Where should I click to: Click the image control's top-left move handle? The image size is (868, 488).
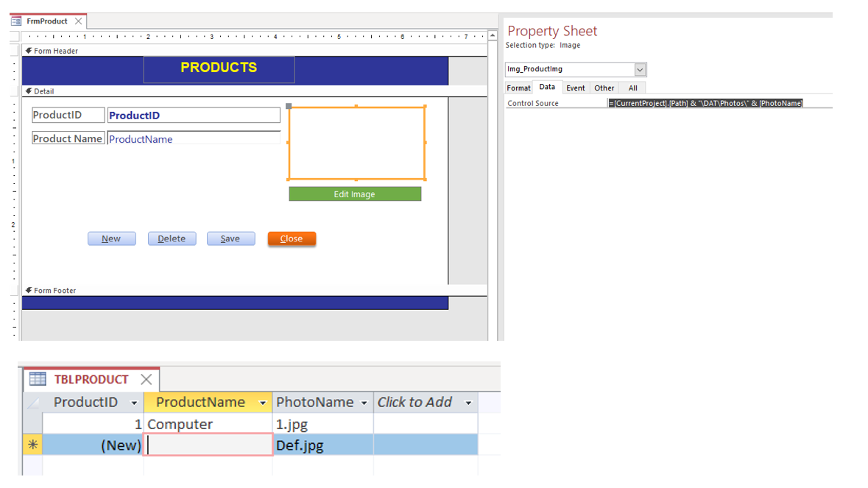pyautogui.click(x=289, y=106)
